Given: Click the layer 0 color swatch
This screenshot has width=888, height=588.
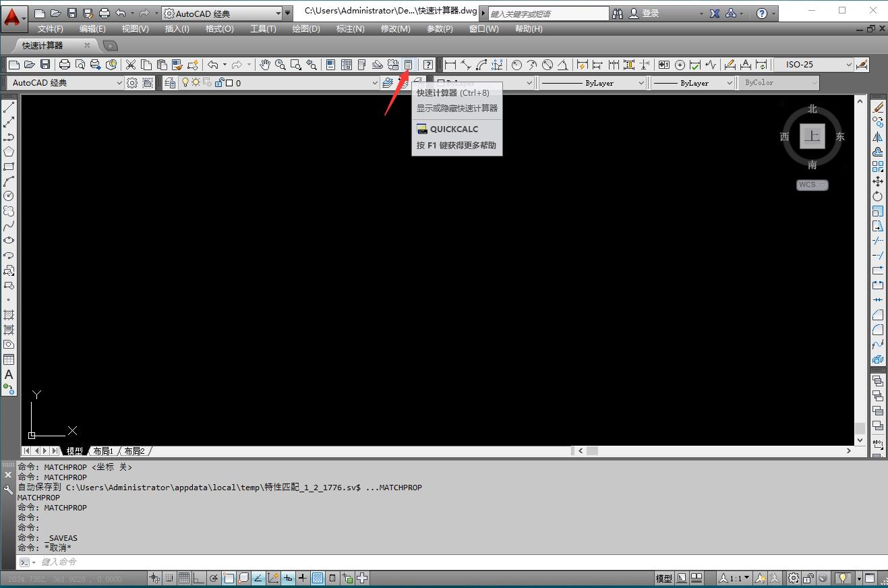Looking at the screenshot, I should click(229, 83).
